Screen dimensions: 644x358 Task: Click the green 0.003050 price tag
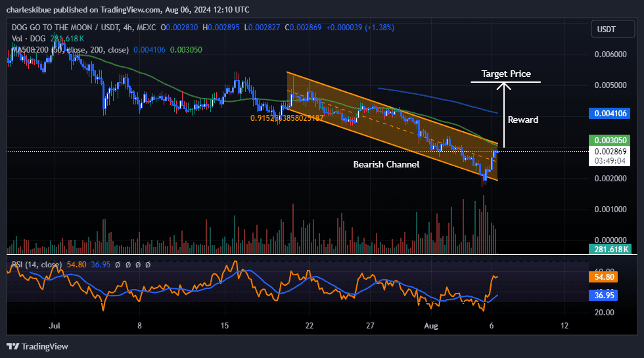[610, 141]
